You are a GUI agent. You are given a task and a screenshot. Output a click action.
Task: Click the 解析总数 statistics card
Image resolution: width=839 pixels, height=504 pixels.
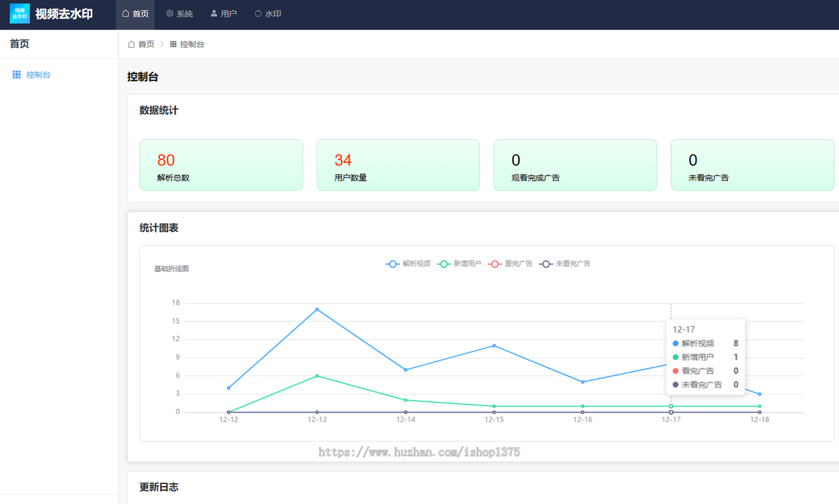(x=221, y=165)
